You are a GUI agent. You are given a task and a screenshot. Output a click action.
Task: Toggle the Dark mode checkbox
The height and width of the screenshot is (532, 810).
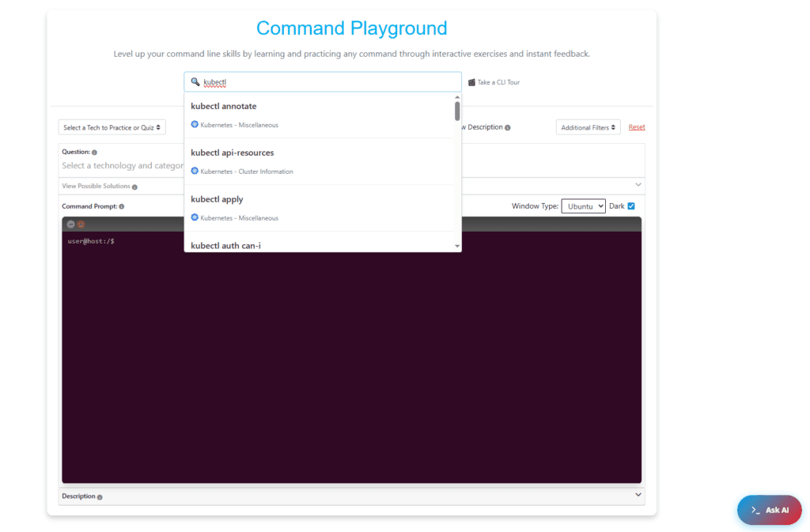631,206
